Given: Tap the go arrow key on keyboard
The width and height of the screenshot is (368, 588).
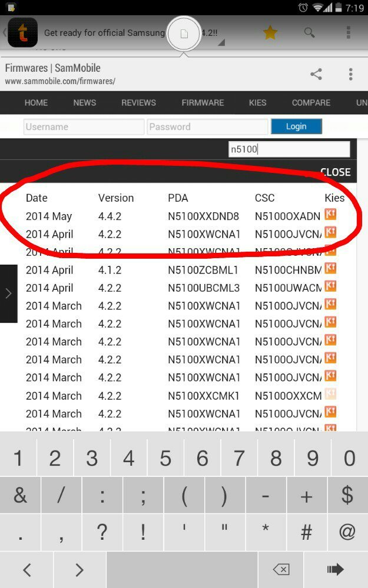Looking at the screenshot, I should pyautogui.click(x=336, y=569).
